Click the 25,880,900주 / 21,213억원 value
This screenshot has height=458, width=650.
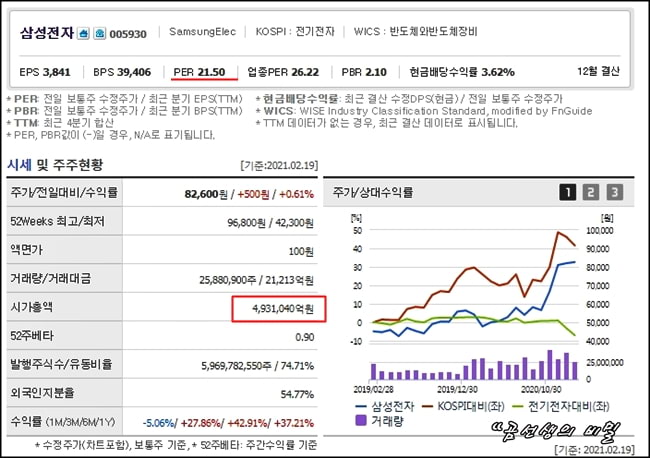tap(256, 280)
